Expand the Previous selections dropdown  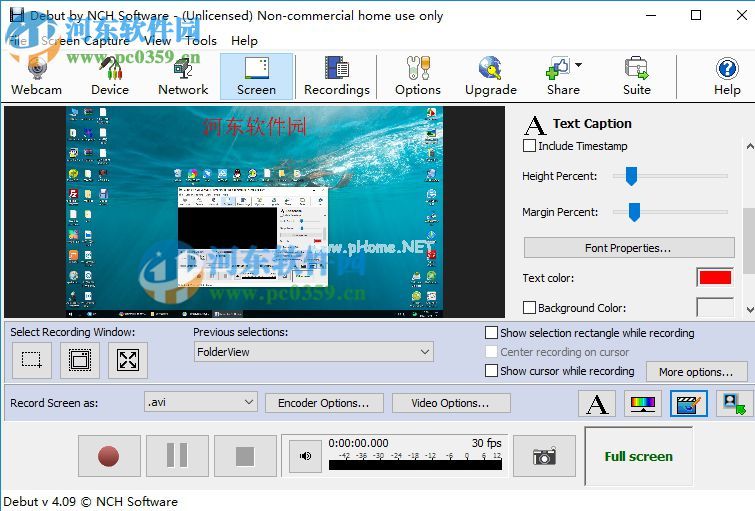(313, 352)
